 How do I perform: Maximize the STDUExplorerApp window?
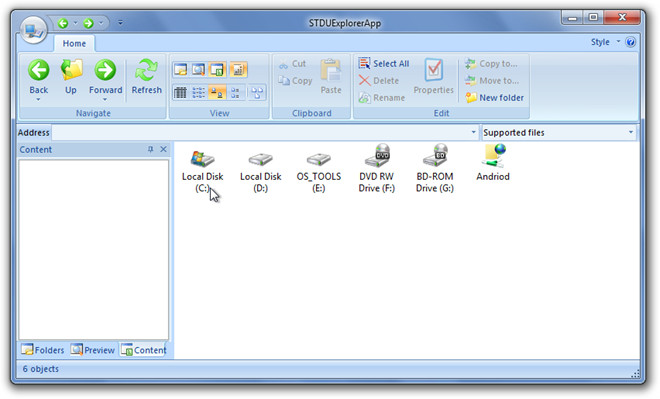[x=593, y=17]
